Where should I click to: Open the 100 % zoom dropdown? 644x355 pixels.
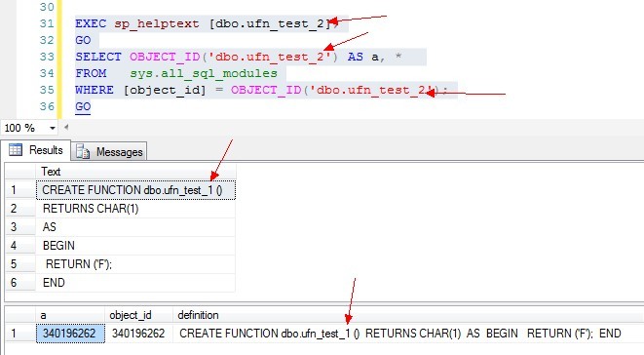[x=53, y=128]
